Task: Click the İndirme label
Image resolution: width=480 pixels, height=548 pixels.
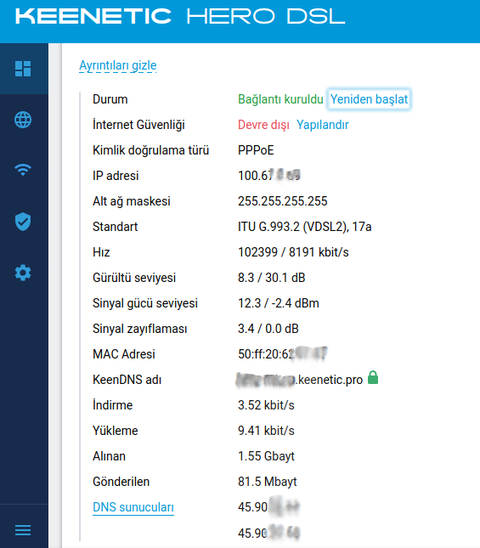Action: 113,405
